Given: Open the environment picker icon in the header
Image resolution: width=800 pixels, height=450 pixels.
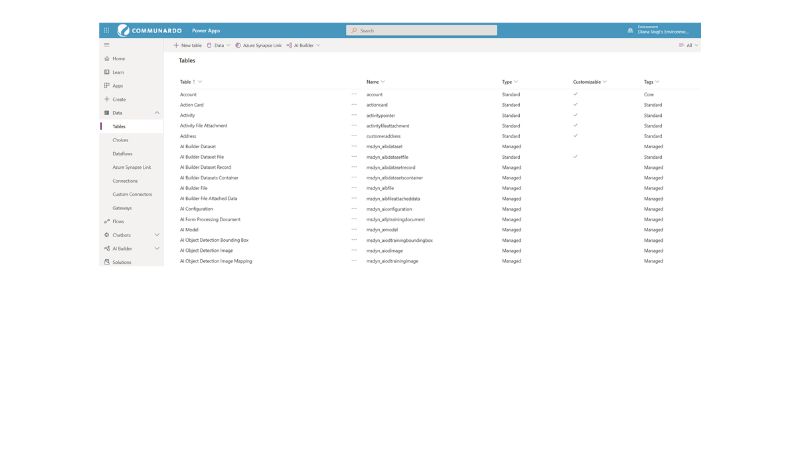Looking at the screenshot, I should pyautogui.click(x=630, y=30).
